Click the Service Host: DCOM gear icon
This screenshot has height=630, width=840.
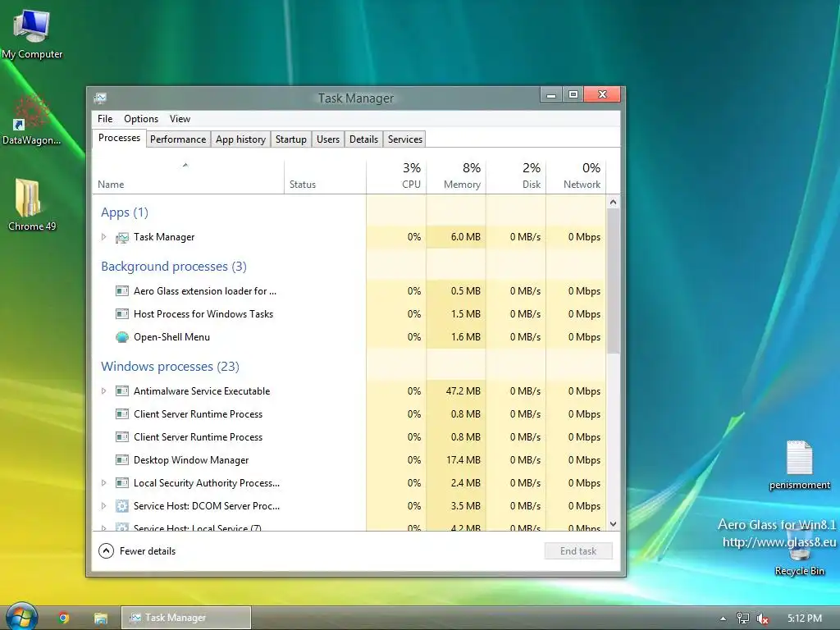pos(122,505)
